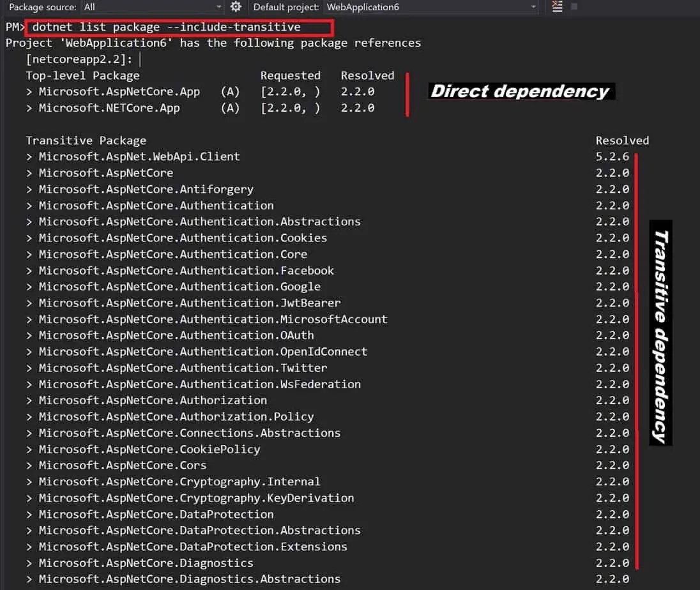Click the Microsoft.AspNetCore.App package row
The image size is (700, 590).
pos(200,92)
